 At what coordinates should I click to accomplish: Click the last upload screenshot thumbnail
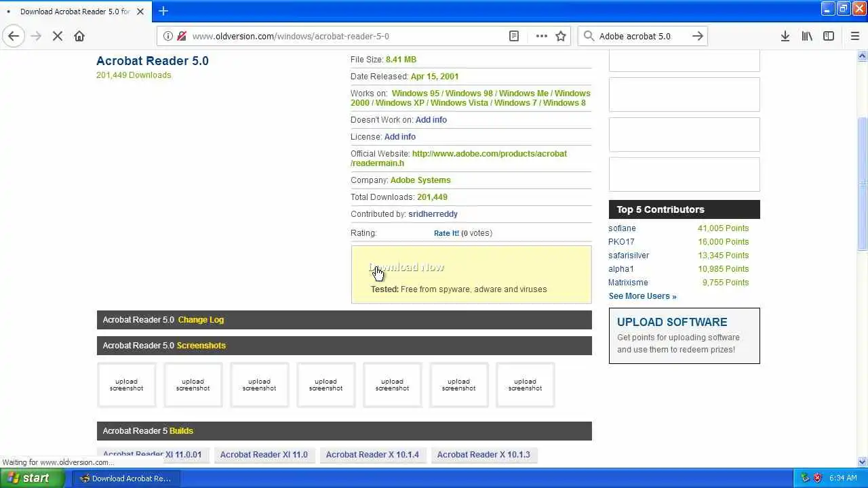pos(525,385)
